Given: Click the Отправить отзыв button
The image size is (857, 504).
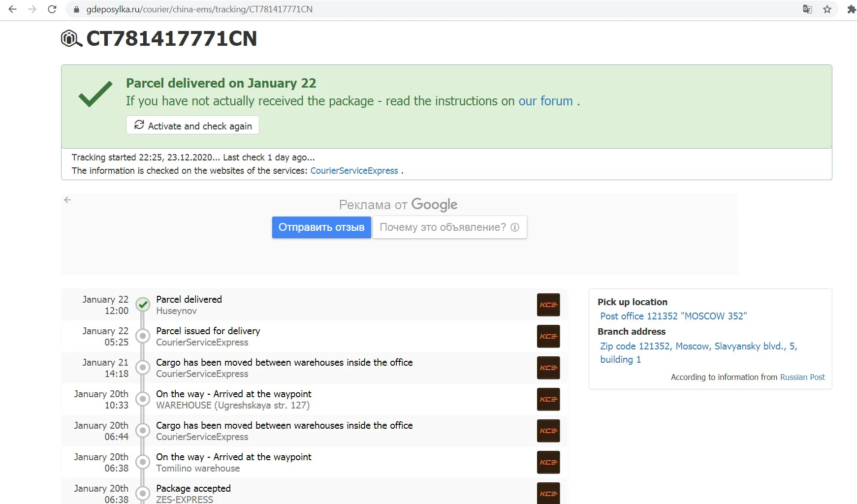Looking at the screenshot, I should [x=321, y=227].
